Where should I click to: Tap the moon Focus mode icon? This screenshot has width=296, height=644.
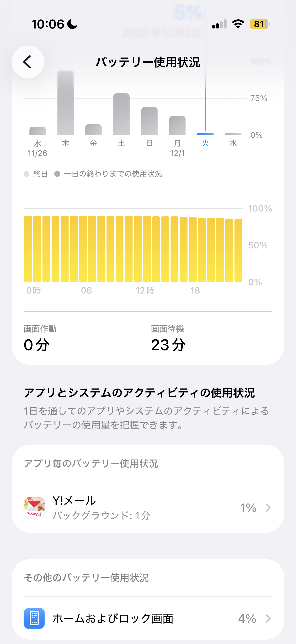(72, 24)
